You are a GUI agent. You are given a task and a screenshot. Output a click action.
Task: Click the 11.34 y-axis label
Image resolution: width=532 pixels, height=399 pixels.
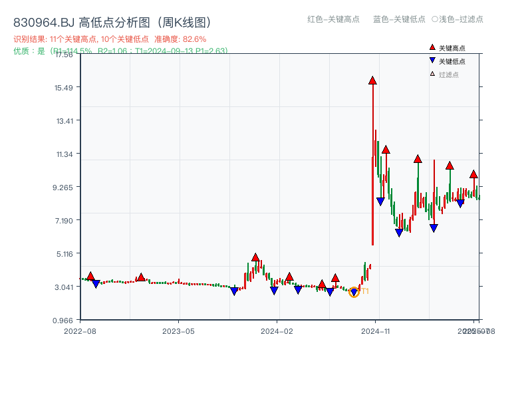click(65, 154)
